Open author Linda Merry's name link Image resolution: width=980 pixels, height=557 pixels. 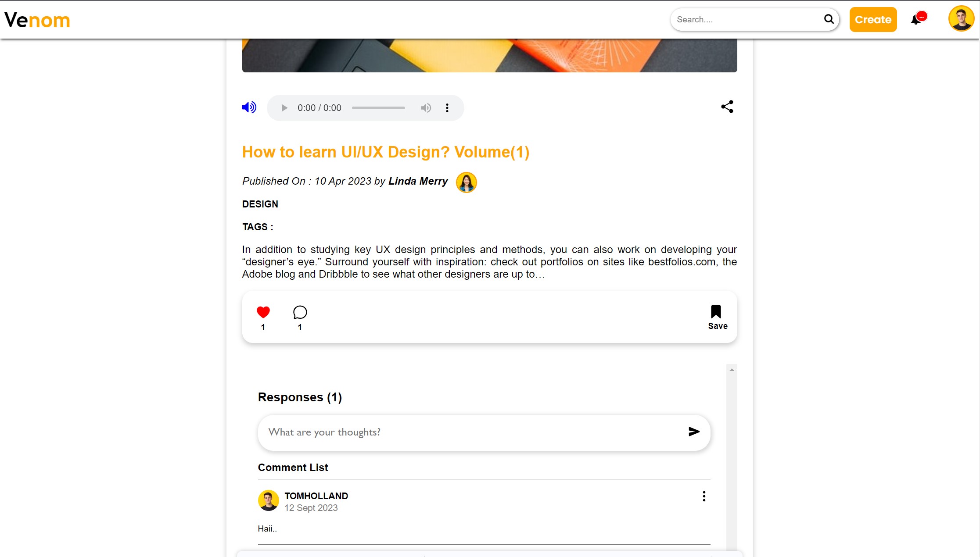point(418,181)
